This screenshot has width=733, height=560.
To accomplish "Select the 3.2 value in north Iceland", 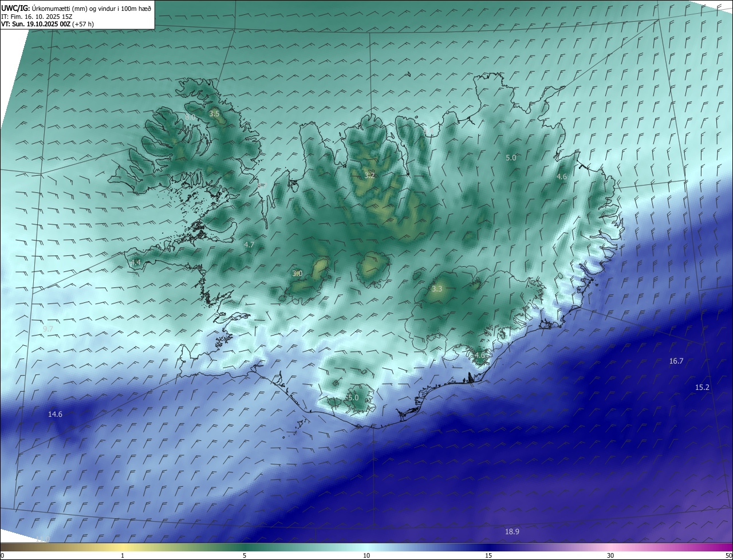I will 369,175.
